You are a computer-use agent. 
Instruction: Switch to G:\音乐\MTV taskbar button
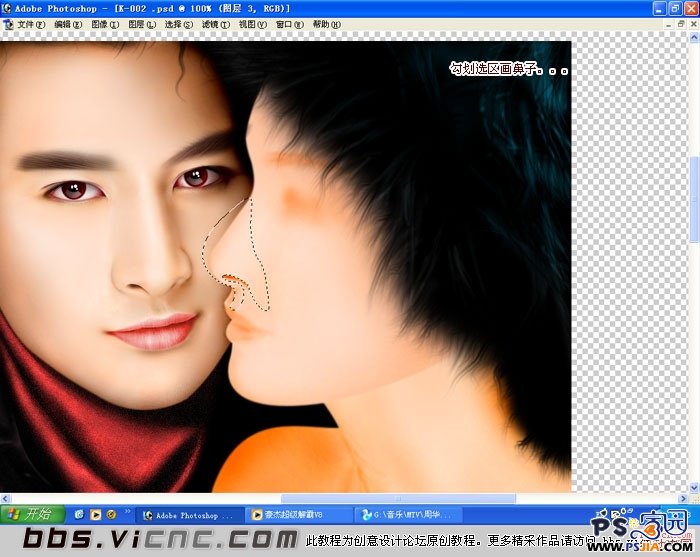point(408,515)
